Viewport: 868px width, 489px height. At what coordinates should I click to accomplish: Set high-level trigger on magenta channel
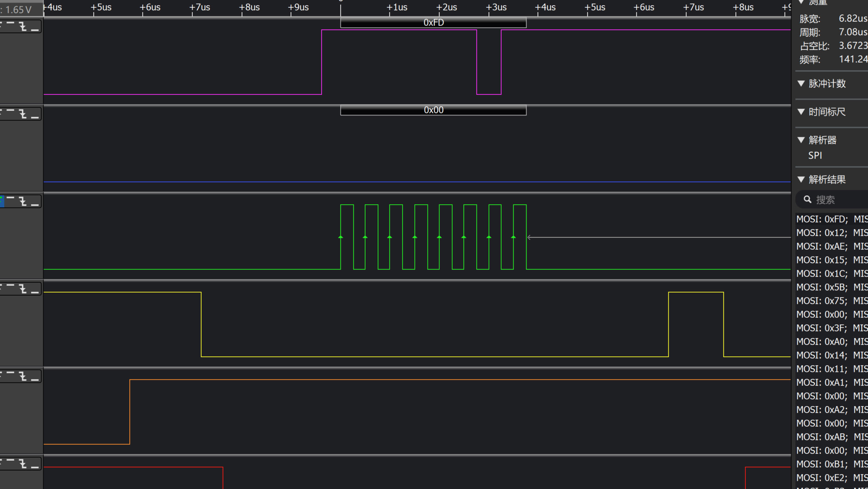tap(11, 23)
